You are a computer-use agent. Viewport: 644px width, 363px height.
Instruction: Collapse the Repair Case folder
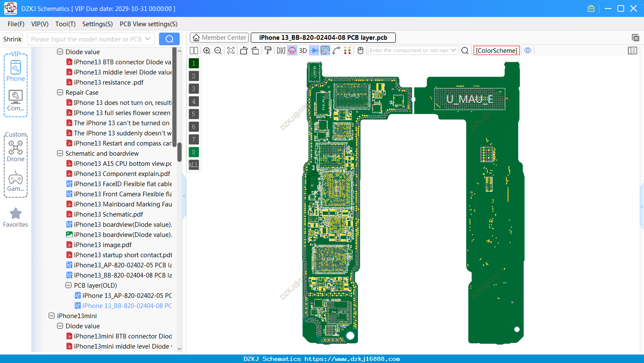coord(60,92)
